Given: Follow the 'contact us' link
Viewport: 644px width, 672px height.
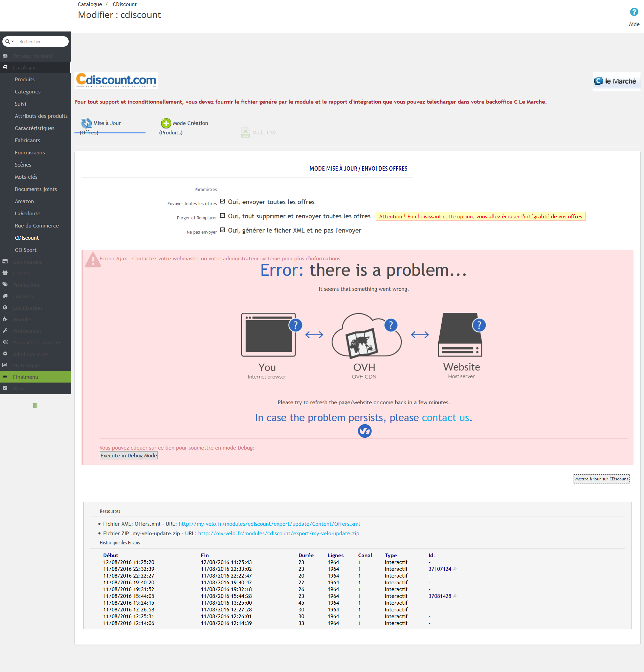Looking at the screenshot, I should click(x=445, y=418).
